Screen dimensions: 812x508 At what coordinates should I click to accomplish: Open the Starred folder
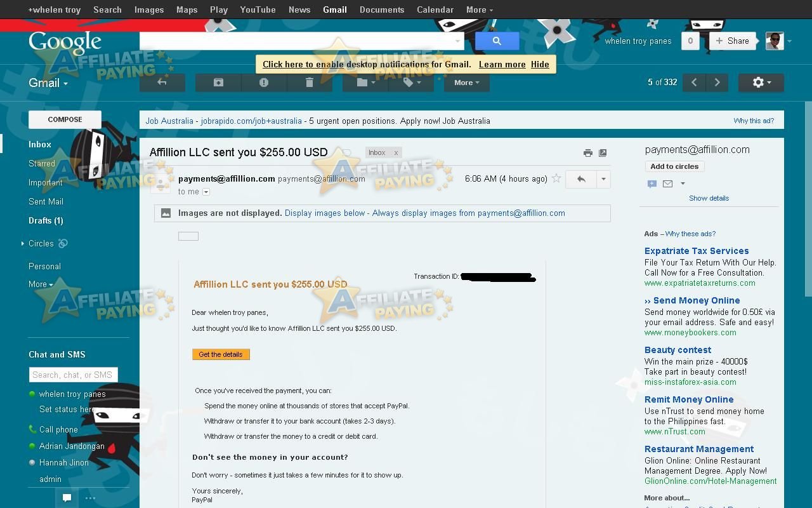(42, 164)
